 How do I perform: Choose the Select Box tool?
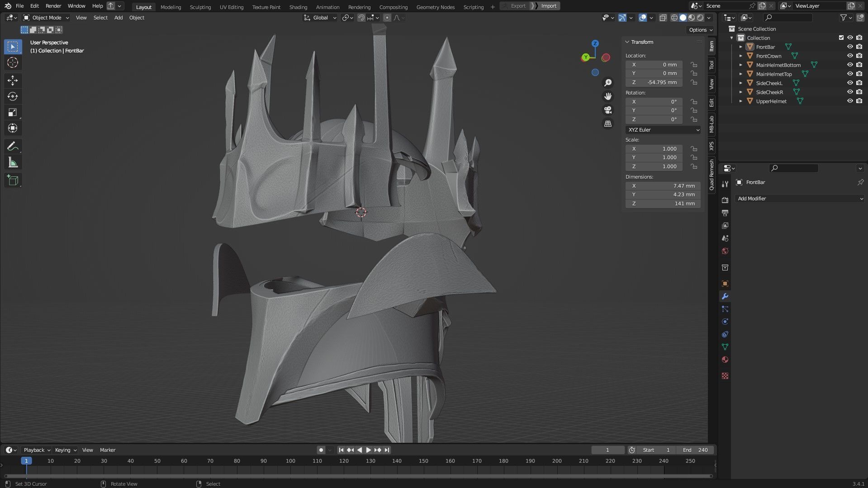coord(13,47)
